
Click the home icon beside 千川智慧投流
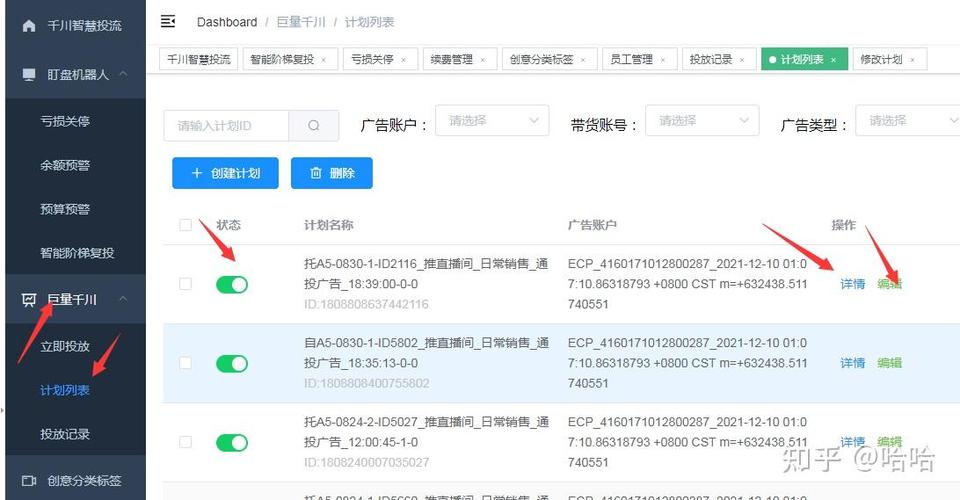[x=29, y=26]
